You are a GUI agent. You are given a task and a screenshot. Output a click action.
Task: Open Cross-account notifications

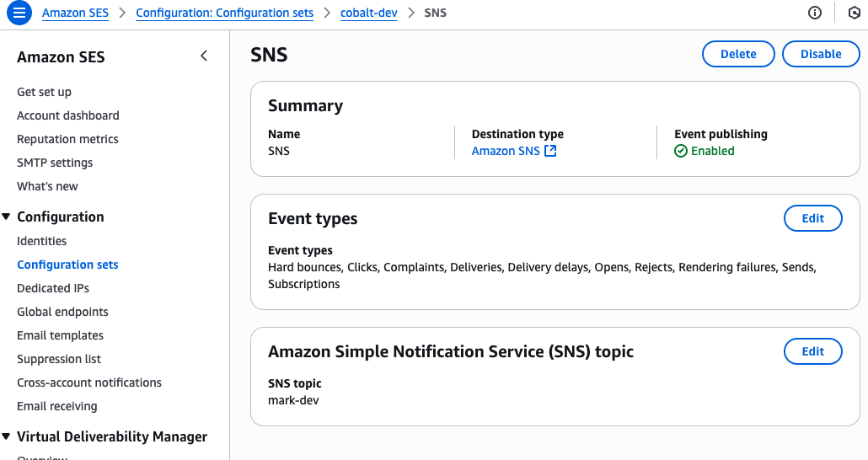coord(89,382)
